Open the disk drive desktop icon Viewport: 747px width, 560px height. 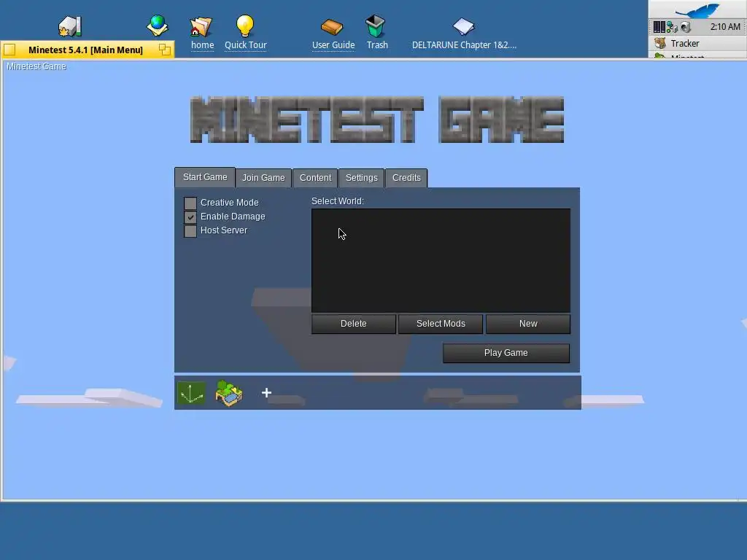[70, 26]
